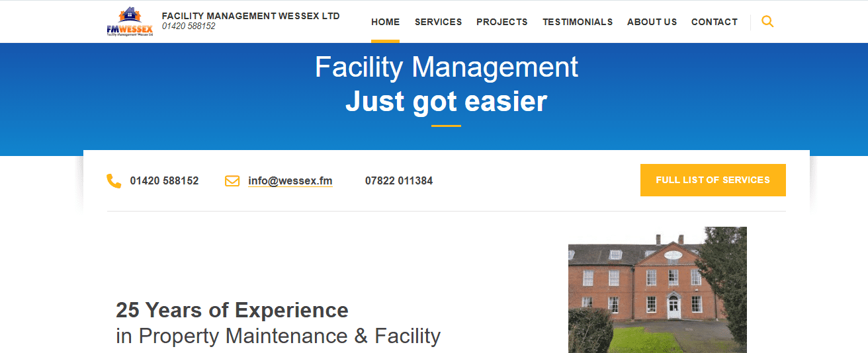Open the Testimonials page

(x=578, y=22)
